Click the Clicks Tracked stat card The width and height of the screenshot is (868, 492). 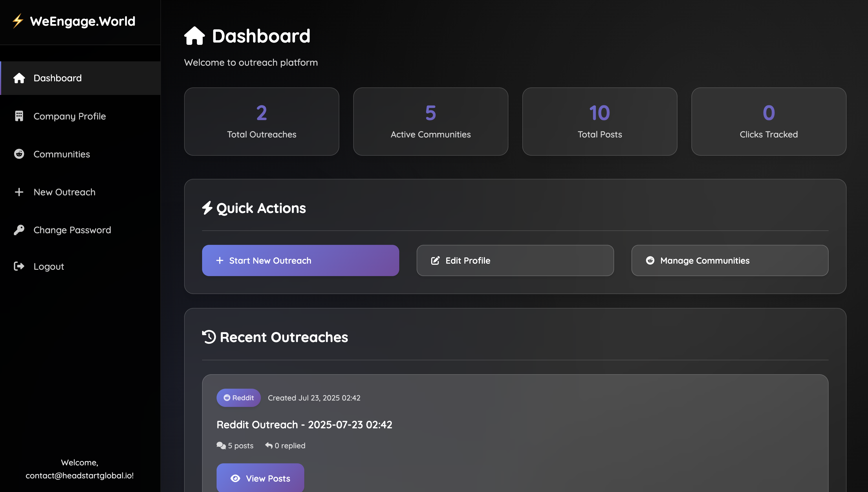769,122
